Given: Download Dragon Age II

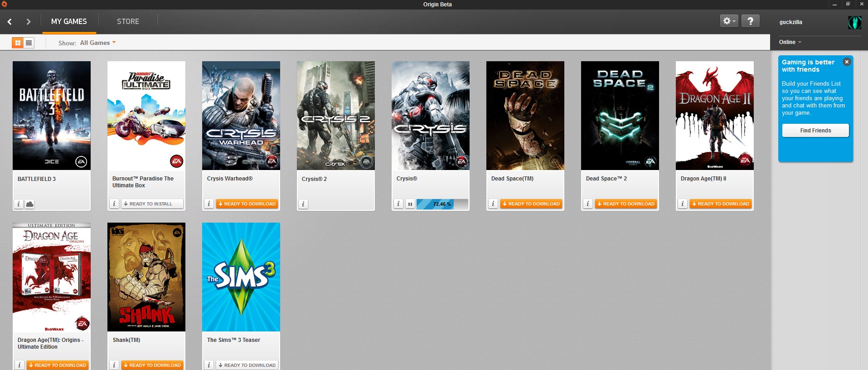Looking at the screenshot, I should click(x=721, y=204).
